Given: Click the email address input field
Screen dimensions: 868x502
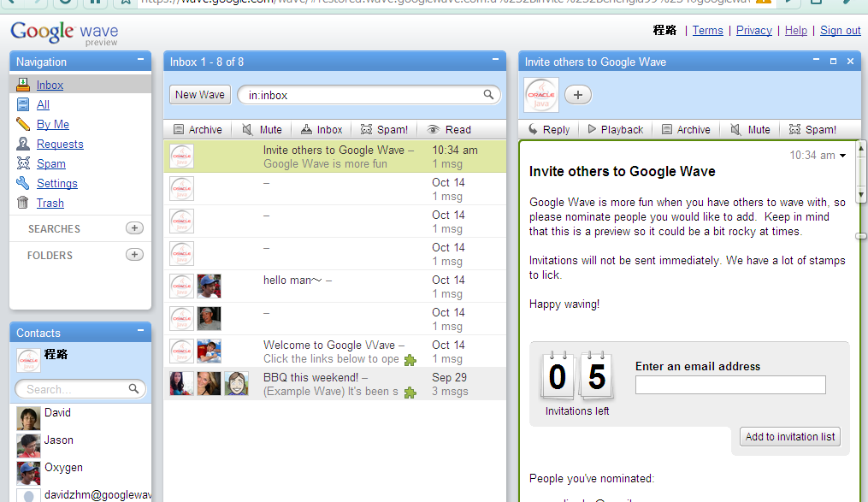Looking at the screenshot, I should [730, 385].
